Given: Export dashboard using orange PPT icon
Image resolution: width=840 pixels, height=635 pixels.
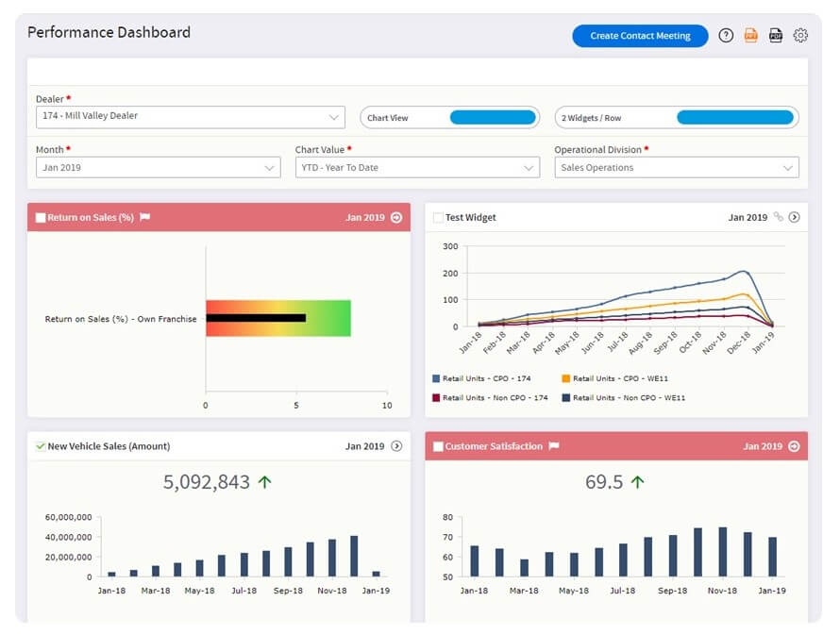Looking at the screenshot, I should coord(750,35).
